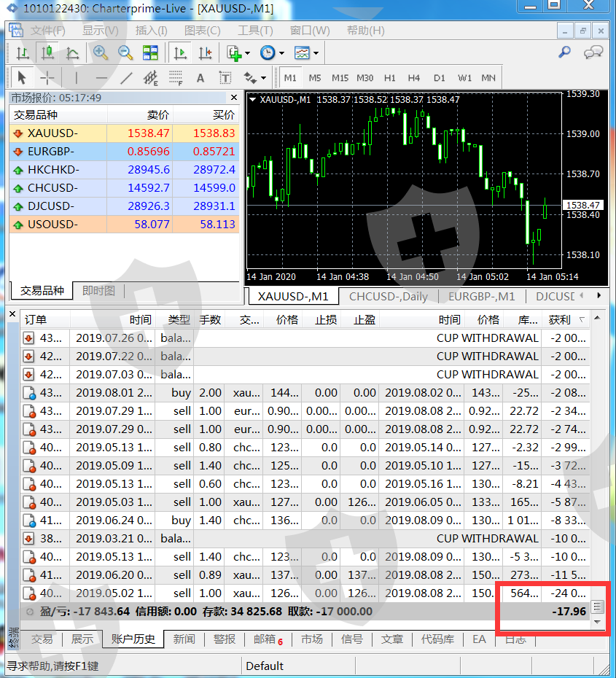Toggle the M1 timeframe button
The image size is (616, 678).
[290, 78]
